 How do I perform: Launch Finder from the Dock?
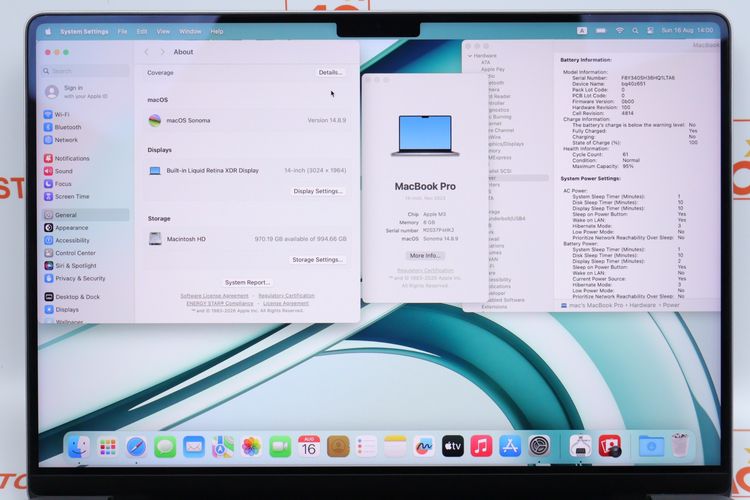point(78,447)
